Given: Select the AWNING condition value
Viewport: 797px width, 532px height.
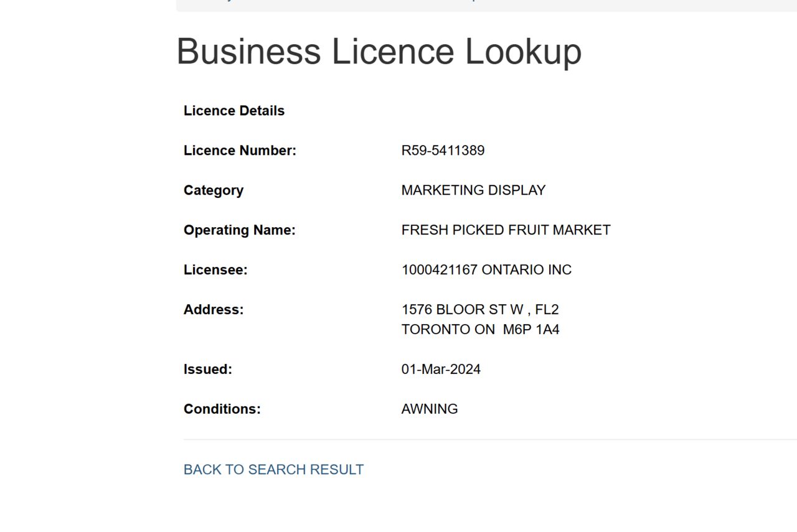Looking at the screenshot, I should click(x=430, y=409).
